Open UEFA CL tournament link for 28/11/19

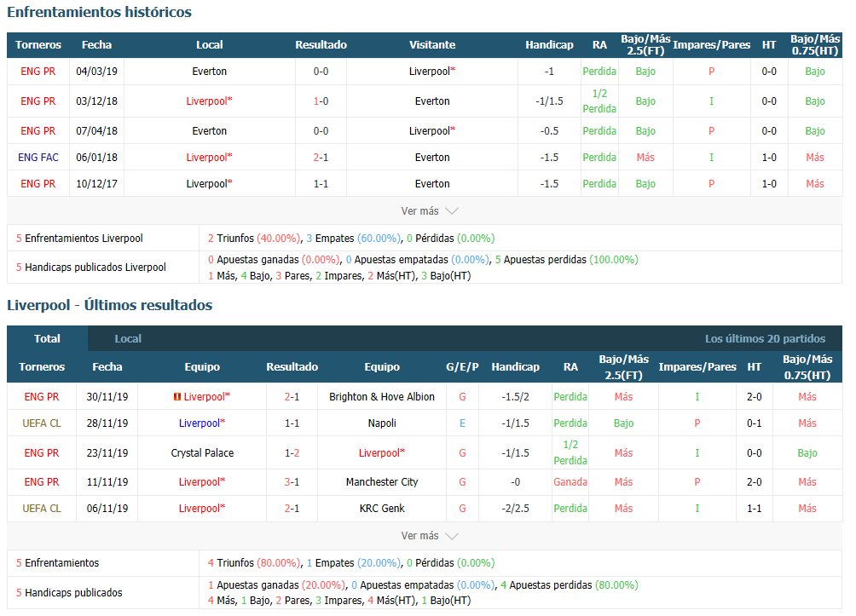[42, 423]
